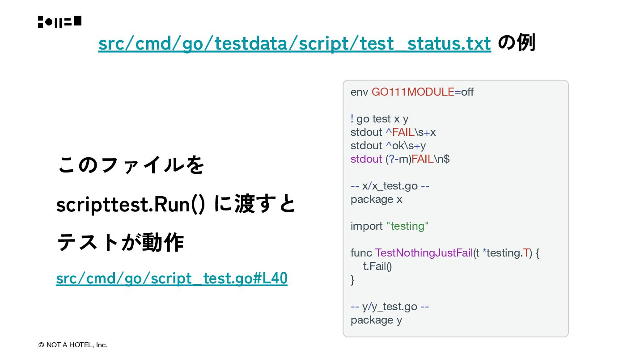
Task: Click the "テストが動作" text
Action: tap(120, 243)
